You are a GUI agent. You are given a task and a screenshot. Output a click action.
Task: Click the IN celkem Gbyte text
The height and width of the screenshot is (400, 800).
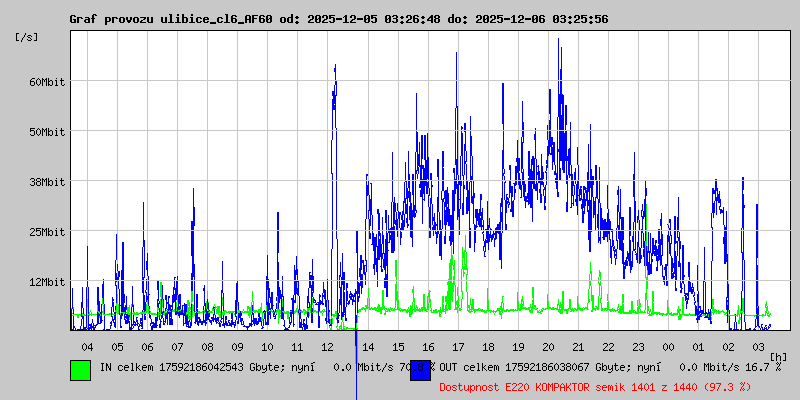point(208,368)
